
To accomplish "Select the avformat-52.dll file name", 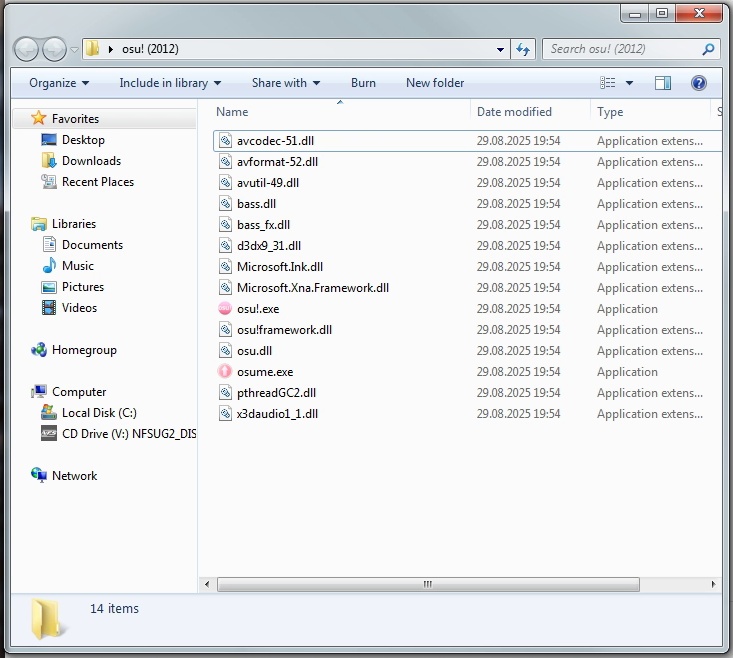I will [277, 162].
